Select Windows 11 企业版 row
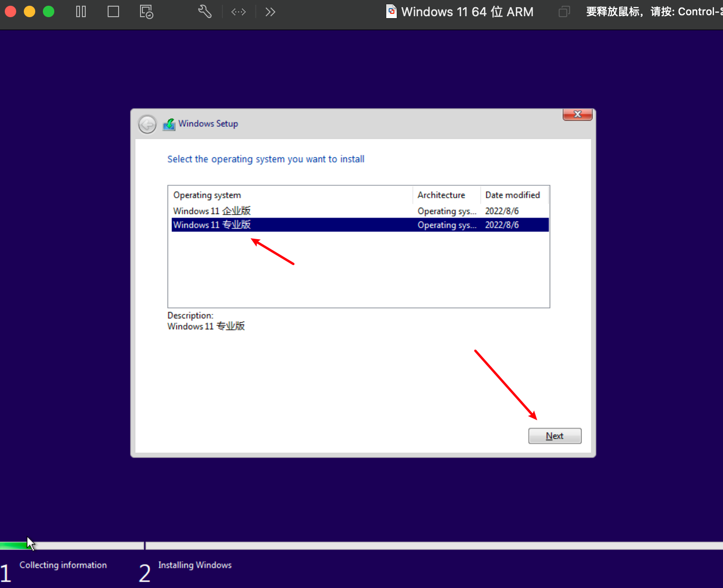The image size is (723, 588). (x=360, y=211)
